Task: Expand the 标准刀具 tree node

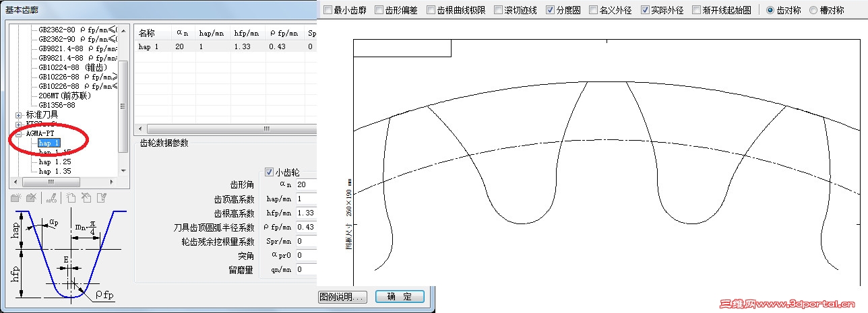Action: (x=18, y=115)
